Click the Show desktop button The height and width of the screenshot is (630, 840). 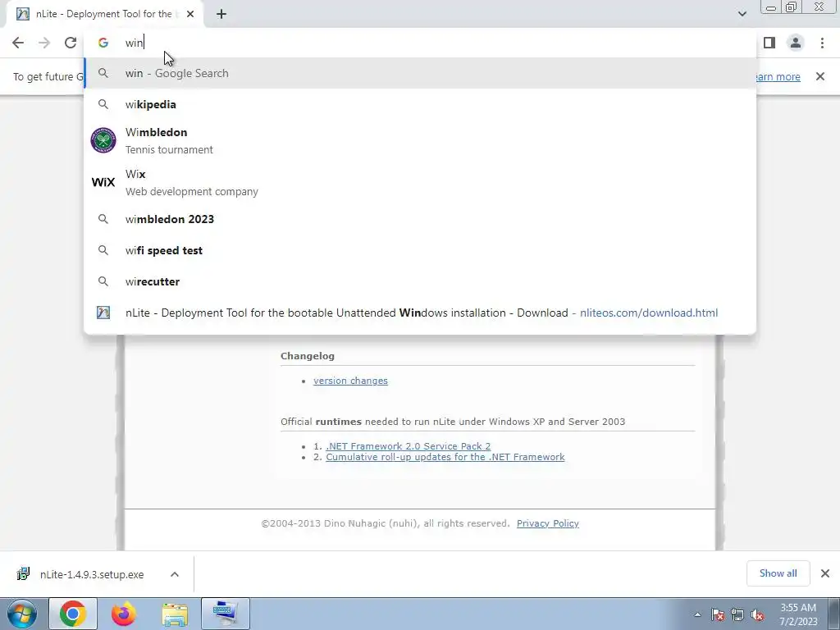click(x=834, y=614)
